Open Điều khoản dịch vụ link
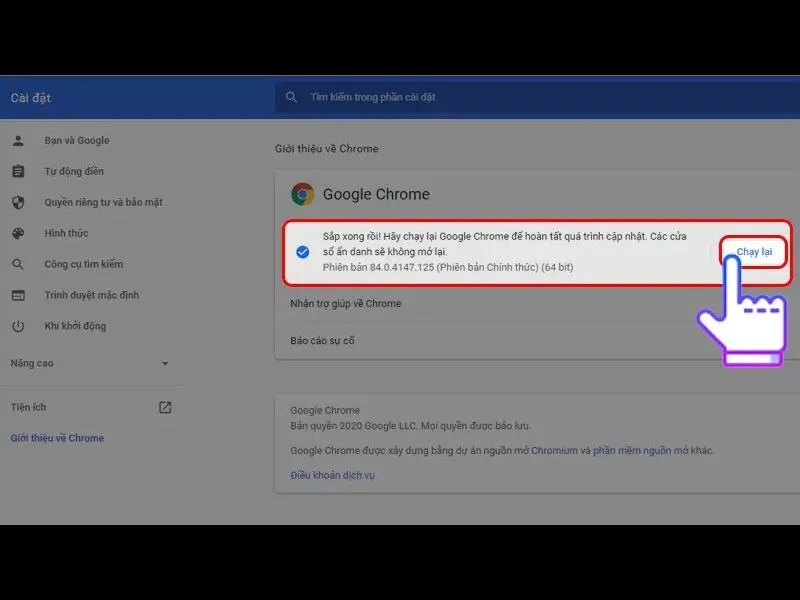This screenshot has height=600, width=800. [x=332, y=475]
